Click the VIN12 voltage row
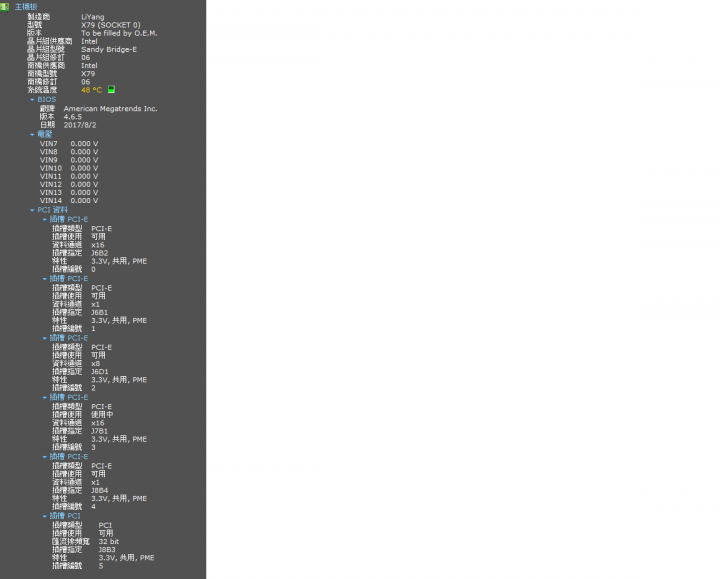The height and width of the screenshot is (579, 720). (69, 185)
